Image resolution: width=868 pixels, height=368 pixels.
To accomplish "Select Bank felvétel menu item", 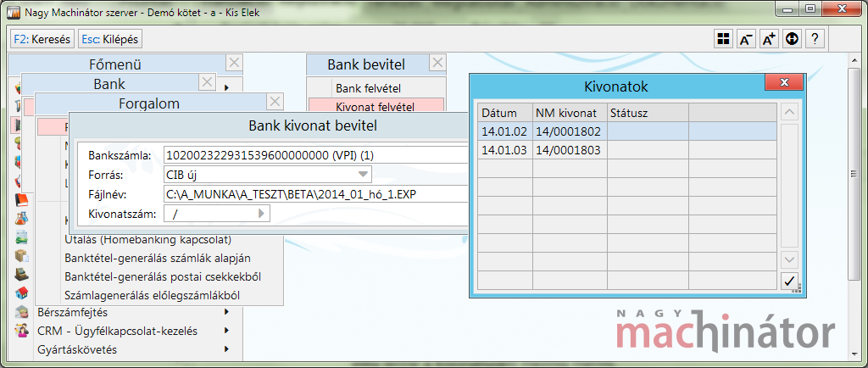I will click(x=376, y=88).
